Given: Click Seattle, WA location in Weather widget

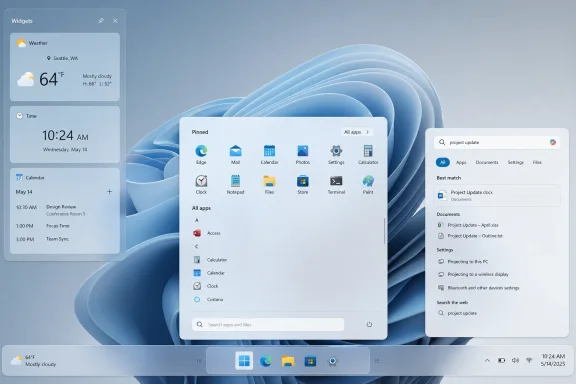Looking at the screenshot, I should [62, 58].
